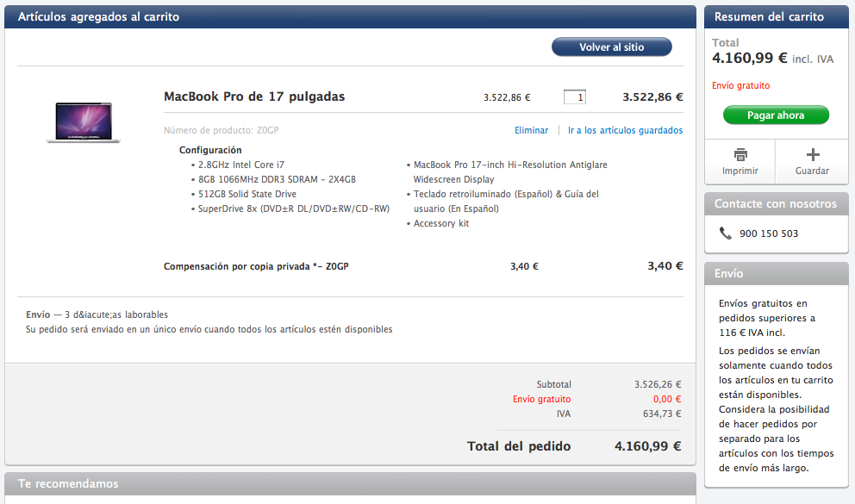Click the Artículos agregados al carrito header
Screen dimensions: 855x504
[x=350, y=17]
